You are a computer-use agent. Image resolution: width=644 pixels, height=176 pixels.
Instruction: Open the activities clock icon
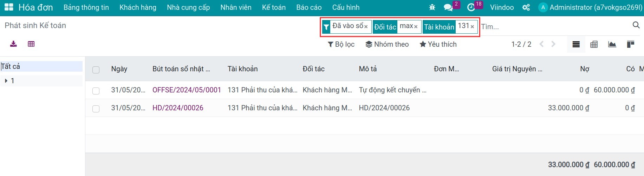(x=471, y=7)
